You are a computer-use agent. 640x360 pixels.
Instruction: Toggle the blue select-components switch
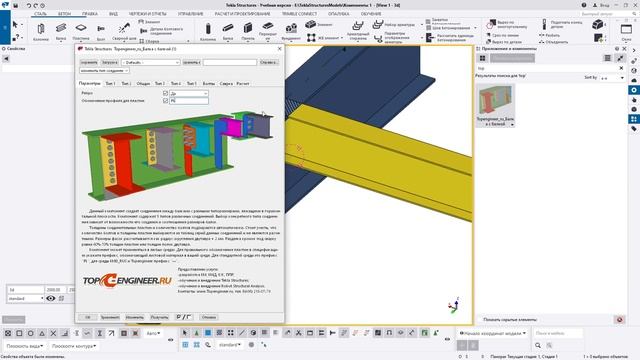(208, 333)
